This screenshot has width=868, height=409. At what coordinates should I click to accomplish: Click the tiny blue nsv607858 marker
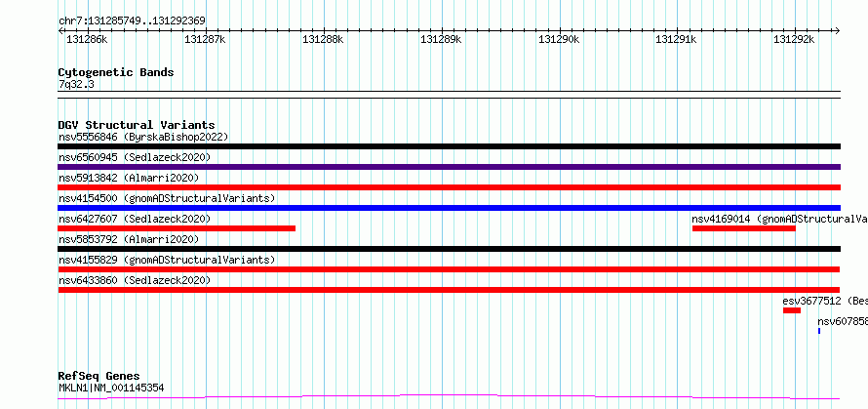coord(819,331)
